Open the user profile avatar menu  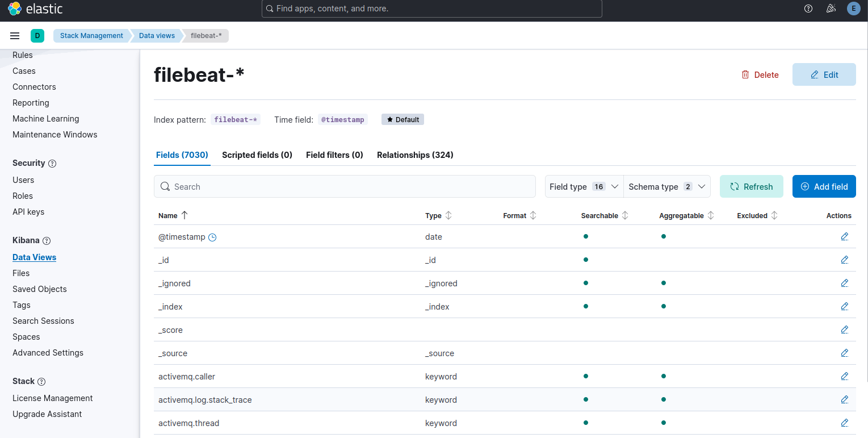pos(853,9)
